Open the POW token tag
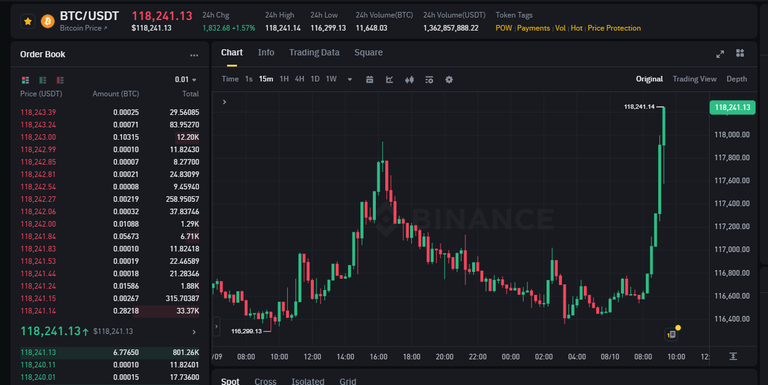The width and height of the screenshot is (768, 385). click(504, 28)
